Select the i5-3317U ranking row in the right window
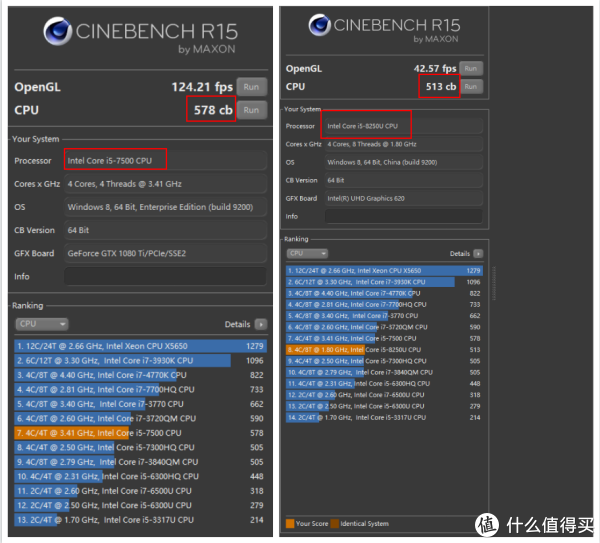The height and width of the screenshot is (543, 600). tap(384, 417)
